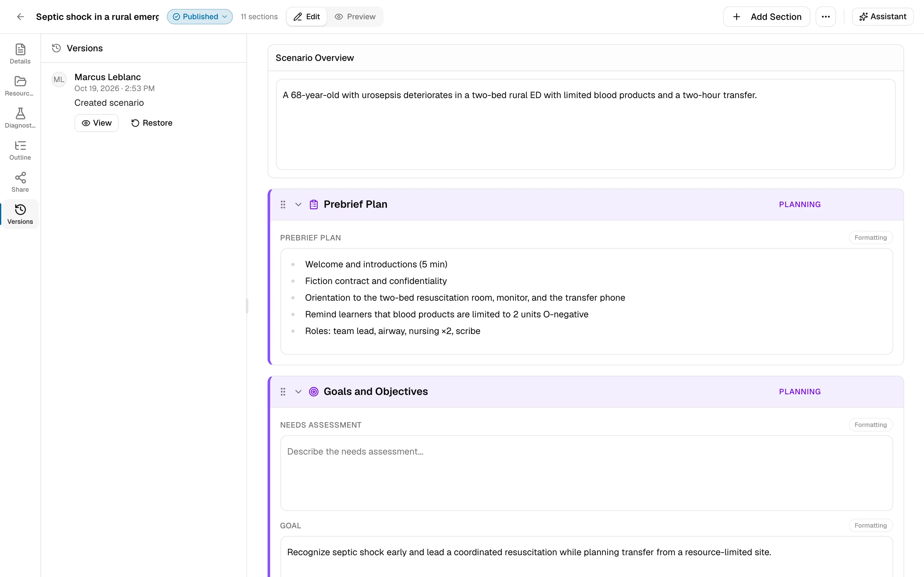Open the Details sidebar panel

[20, 54]
